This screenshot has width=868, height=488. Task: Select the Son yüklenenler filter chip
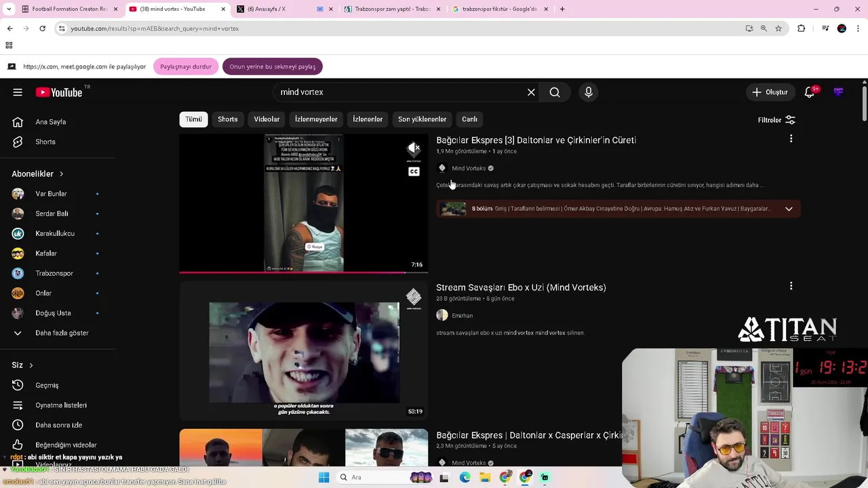click(x=422, y=119)
